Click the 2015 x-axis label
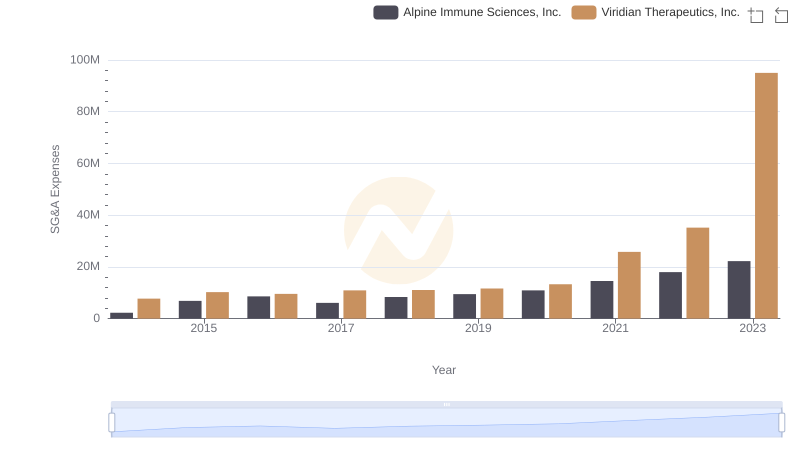The width and height of the screenshot is (800, 461). 204,328
